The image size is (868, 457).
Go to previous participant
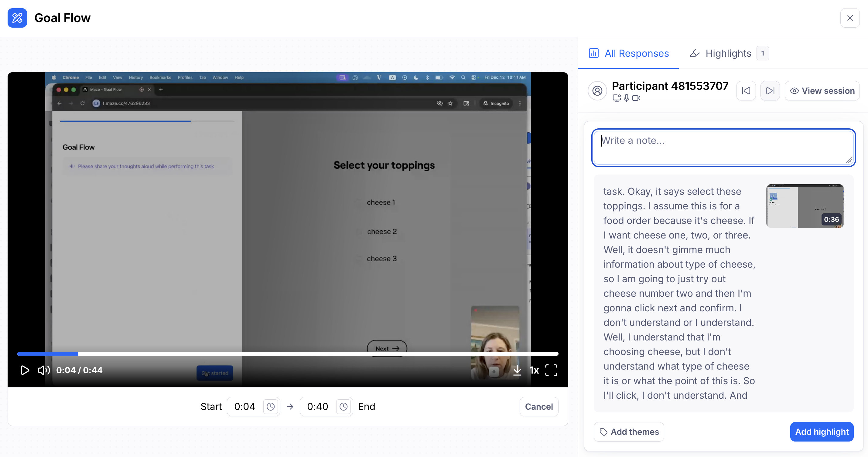(x=746, y=91)
